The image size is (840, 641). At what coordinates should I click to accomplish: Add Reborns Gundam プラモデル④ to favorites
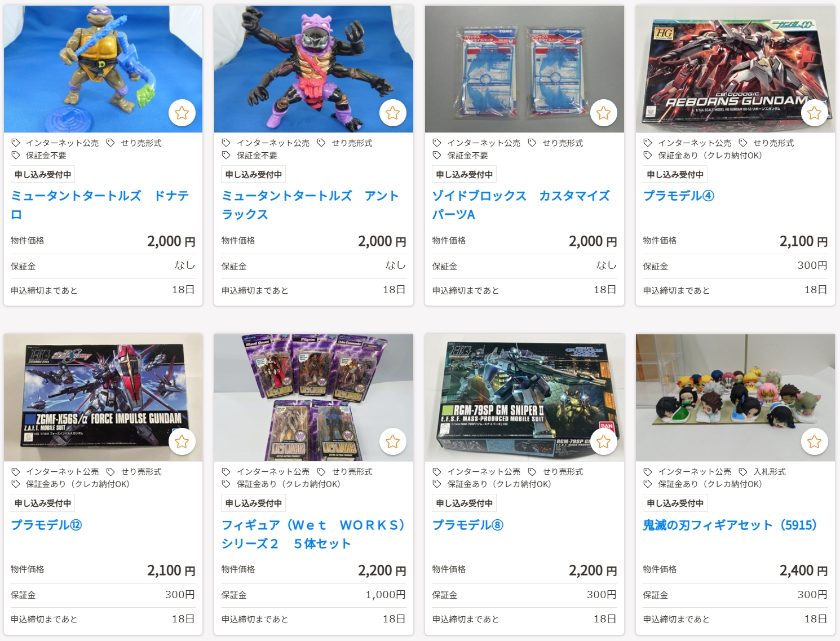pyautogui.click(x=815, y=113)
